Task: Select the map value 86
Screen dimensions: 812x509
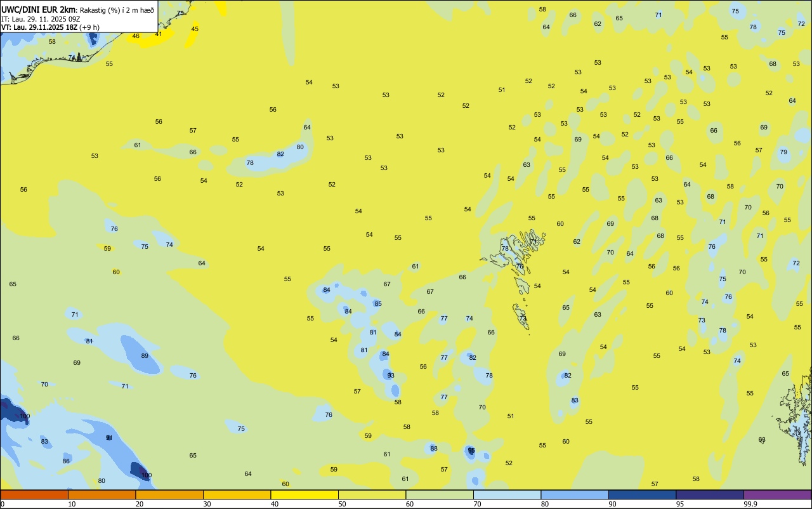Action: tap(66, 461)
